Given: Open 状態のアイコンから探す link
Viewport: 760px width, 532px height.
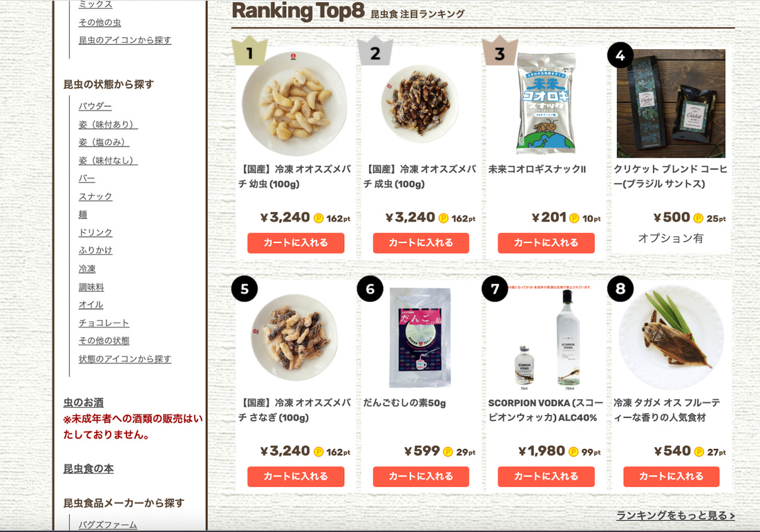Looking at the screenshot, I should coord(125,359).
